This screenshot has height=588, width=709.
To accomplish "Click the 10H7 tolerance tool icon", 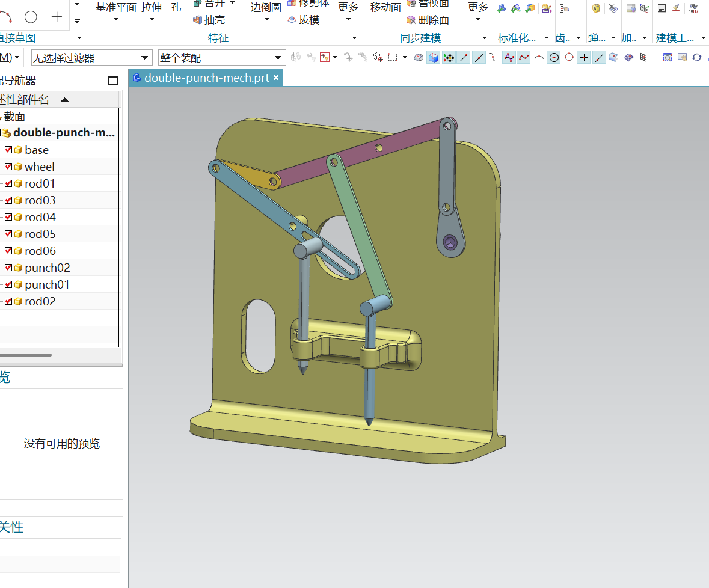I will coord(693,8).
